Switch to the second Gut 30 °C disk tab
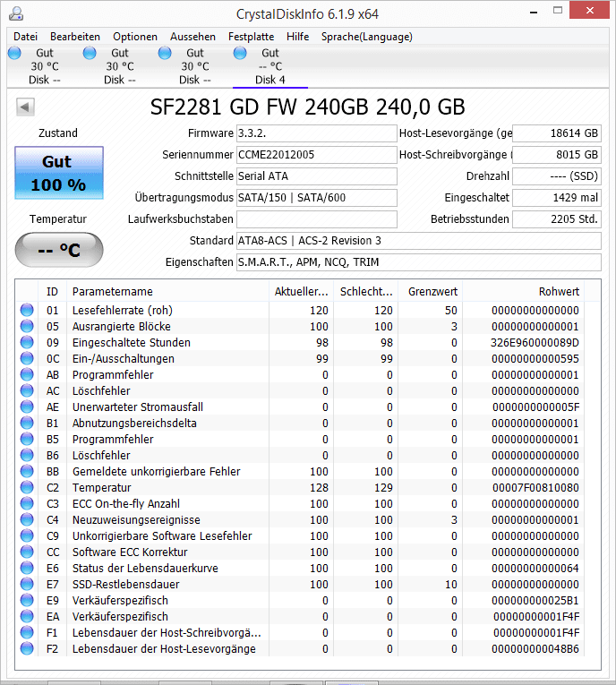 pos(120,66)
